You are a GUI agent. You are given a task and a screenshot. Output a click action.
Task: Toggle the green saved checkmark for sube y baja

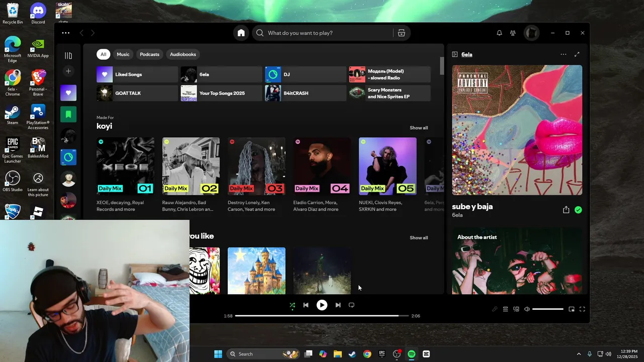[x=578, y=210]
